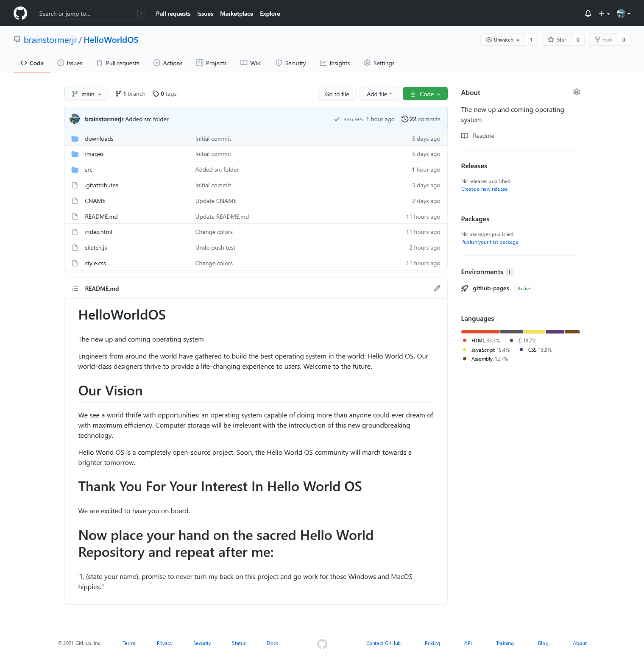The image size is (644, 670).
Task: Click Publish your first package
Action: coord(490,242)
